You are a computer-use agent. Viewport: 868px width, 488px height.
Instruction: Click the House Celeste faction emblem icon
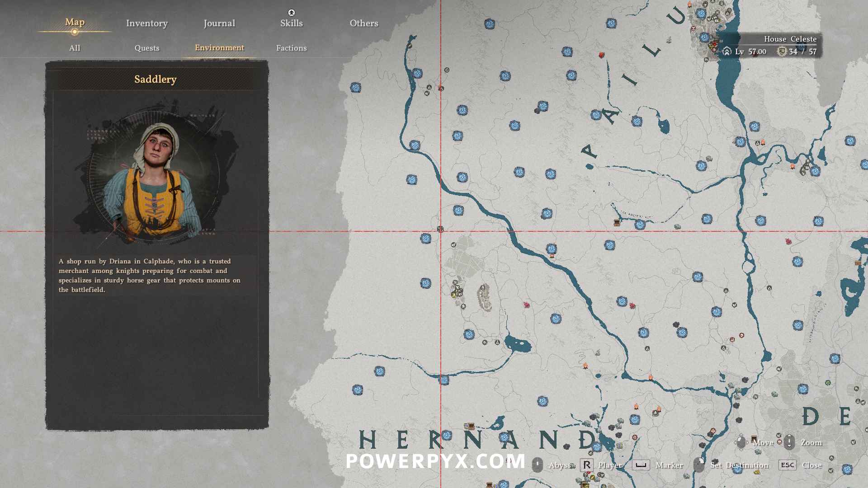782,52
